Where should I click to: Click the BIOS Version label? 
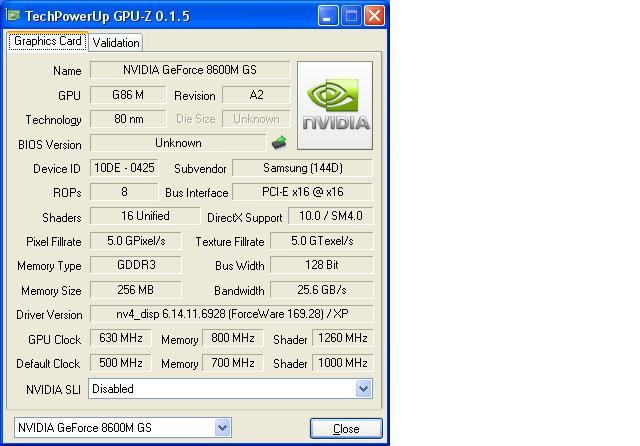(49, 144)
